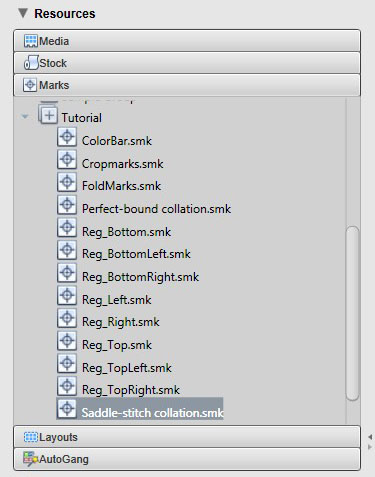The height and width of the screenshot is (477, 375).
Task: Click the Tutorial folder icon
Action: [x=48, y=115]
